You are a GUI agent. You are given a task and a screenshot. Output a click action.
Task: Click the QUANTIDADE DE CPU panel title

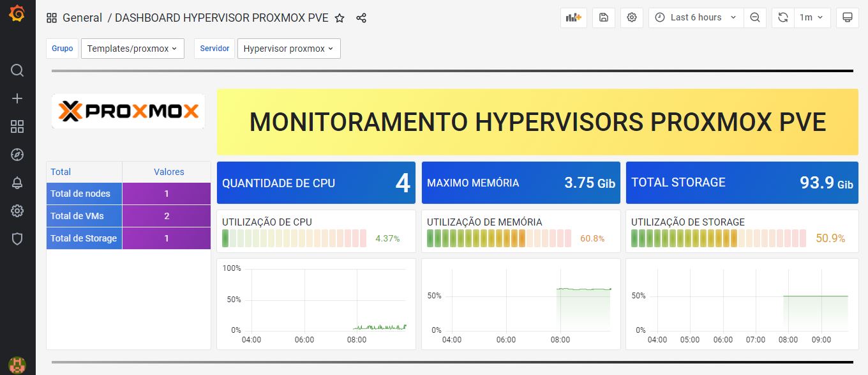point(278,183)
